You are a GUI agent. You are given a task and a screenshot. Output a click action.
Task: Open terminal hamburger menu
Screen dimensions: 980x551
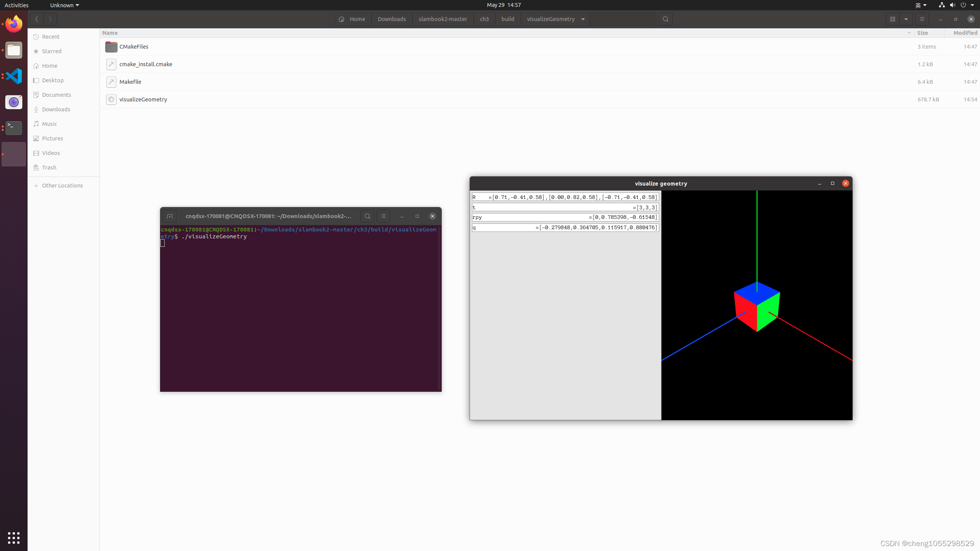383,216
